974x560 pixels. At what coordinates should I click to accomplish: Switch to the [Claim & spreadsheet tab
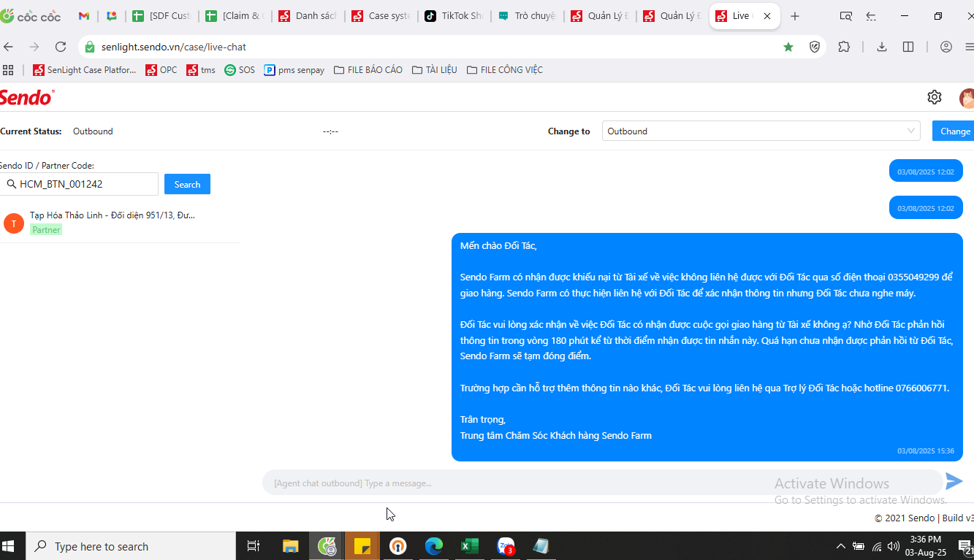pos(235,16)
